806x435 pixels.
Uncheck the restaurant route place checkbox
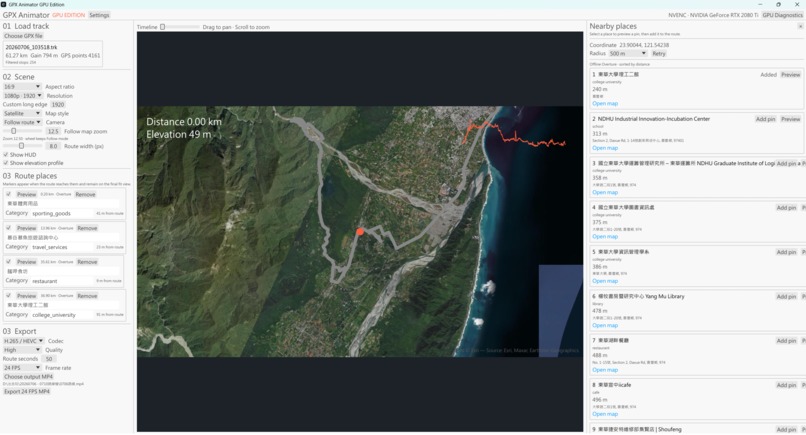click(8, 262)
